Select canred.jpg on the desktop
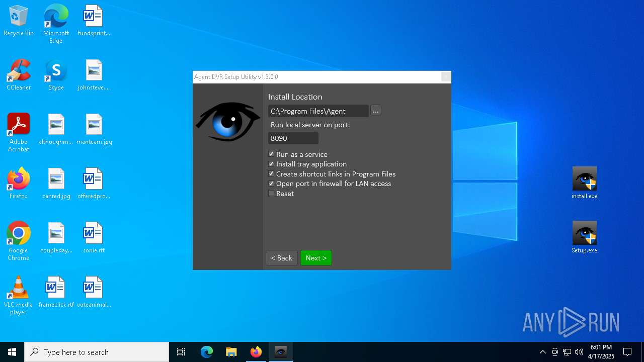Screen dimensions: 644x362 pyautogui.click(x=56, y=184)
